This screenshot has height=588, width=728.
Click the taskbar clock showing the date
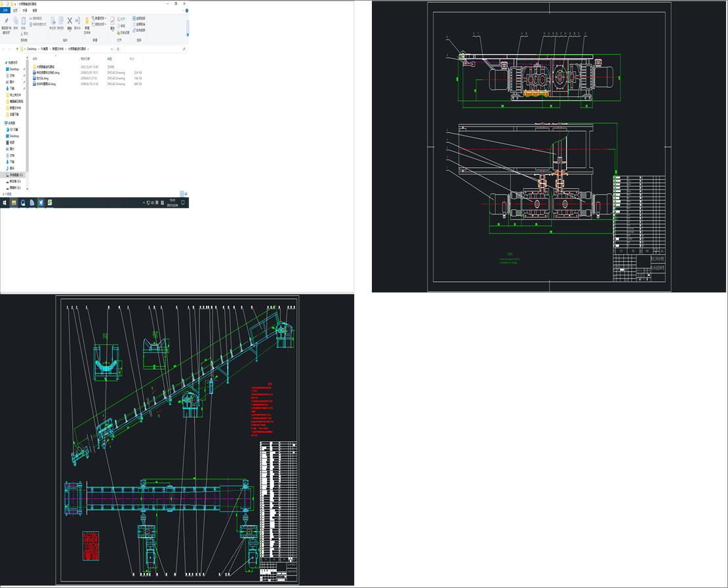tap(172, 203)
